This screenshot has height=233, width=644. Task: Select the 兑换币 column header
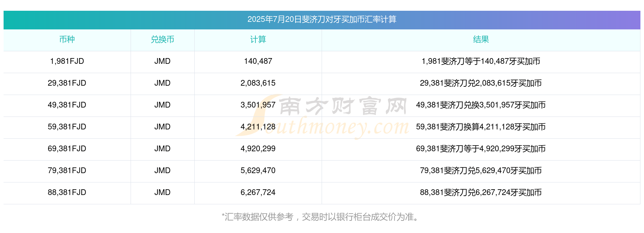[162, 39]
